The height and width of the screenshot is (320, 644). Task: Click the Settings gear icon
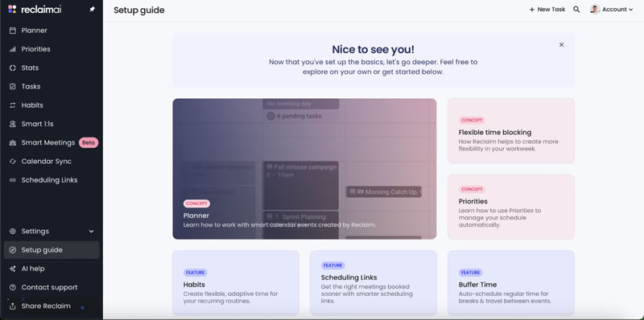(13, 232)
